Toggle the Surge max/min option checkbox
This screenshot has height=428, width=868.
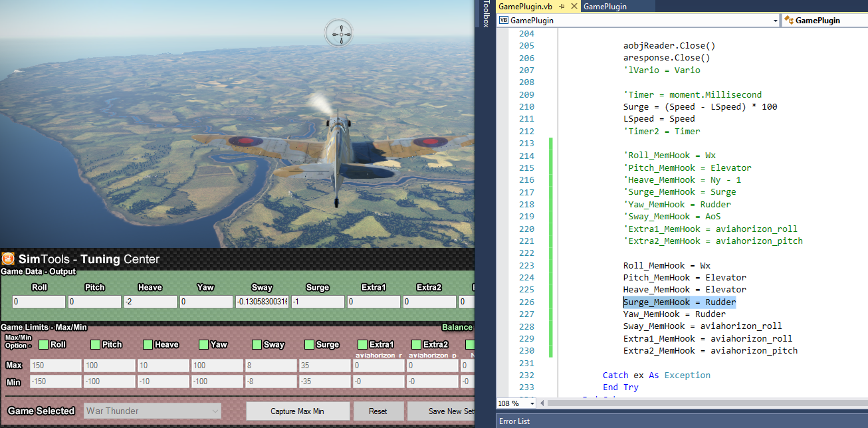point(309,344)
